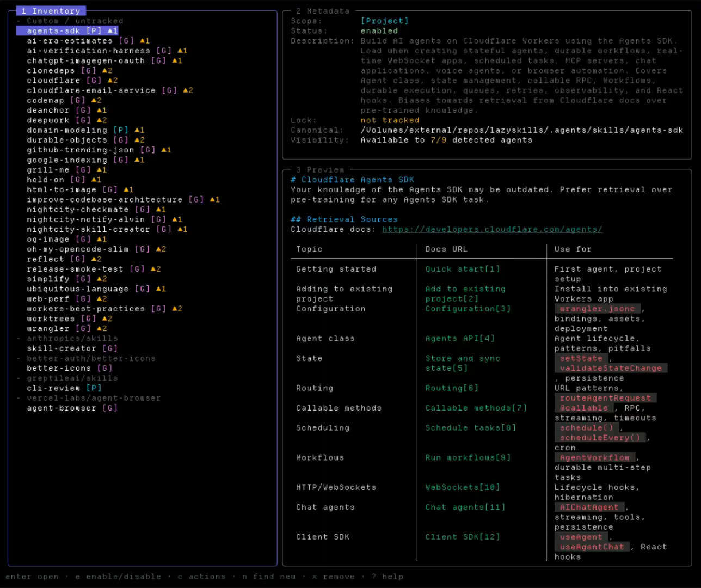Select cli-review project skill

point(64,388)
